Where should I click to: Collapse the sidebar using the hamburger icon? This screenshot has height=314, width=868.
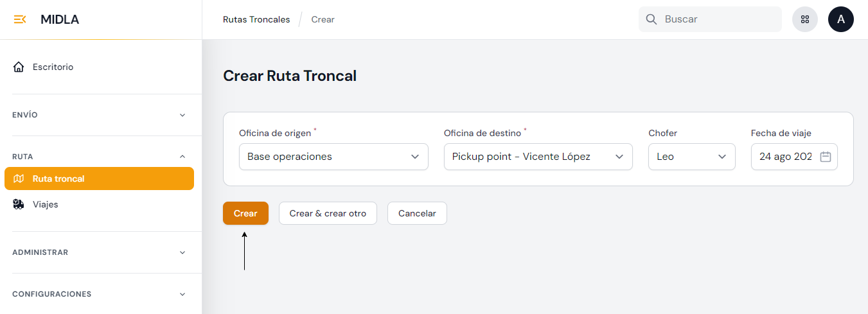pyautogui.click(x=20, y=19)
